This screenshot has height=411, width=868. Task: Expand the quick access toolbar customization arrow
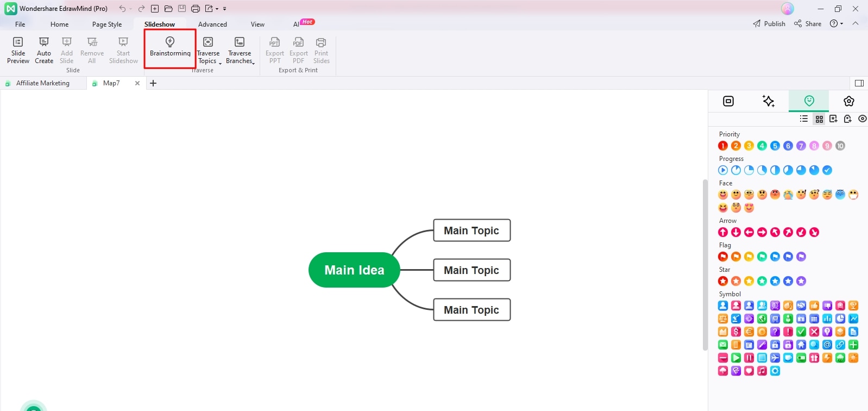click(x=224, y=9)
